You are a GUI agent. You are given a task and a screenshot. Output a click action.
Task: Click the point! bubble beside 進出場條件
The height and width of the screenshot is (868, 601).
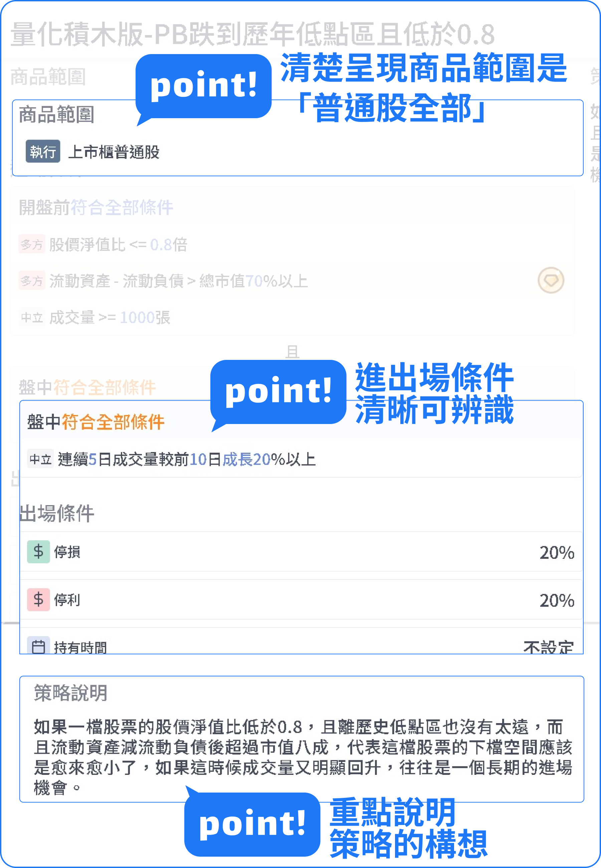(278, 392)
